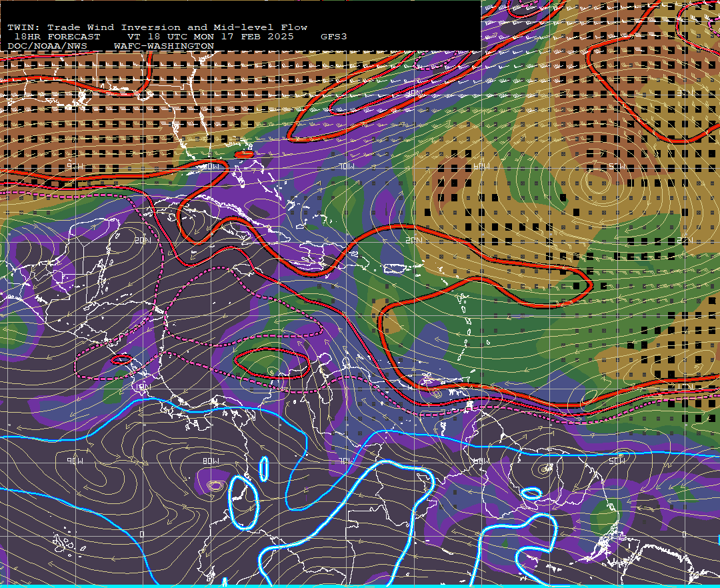Click the "DOC/NOAA/NWS" source text
This screenshot has width=720, height=588.
pyautogui.click(x=47, y=46)
